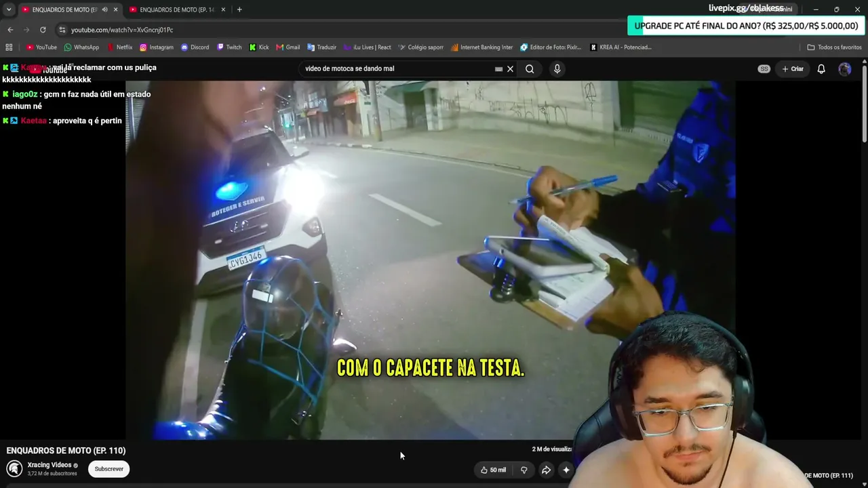Click the video title ENQUADROS DE MOTO (EP. 110)
The image size is (868, 488).
coord(66,451)
